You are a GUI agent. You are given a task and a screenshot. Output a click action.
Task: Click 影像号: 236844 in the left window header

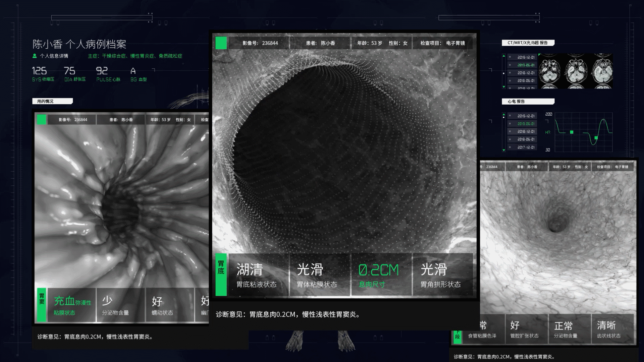pyautogui.click(x=72, y=120)
